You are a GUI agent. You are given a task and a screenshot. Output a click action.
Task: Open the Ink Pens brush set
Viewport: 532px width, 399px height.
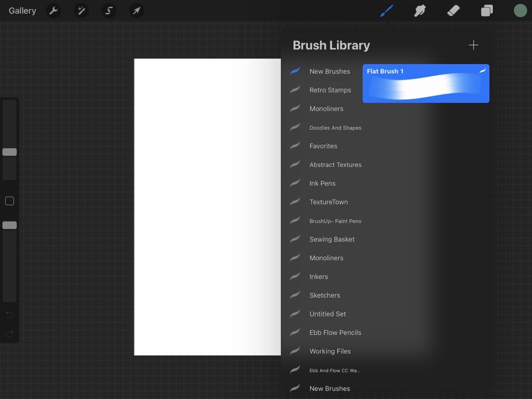tap(322, 183)
